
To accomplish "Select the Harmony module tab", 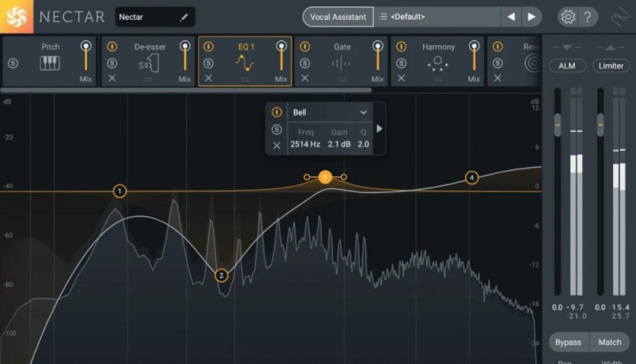I will pyautogui.click(x=438, y=61).
